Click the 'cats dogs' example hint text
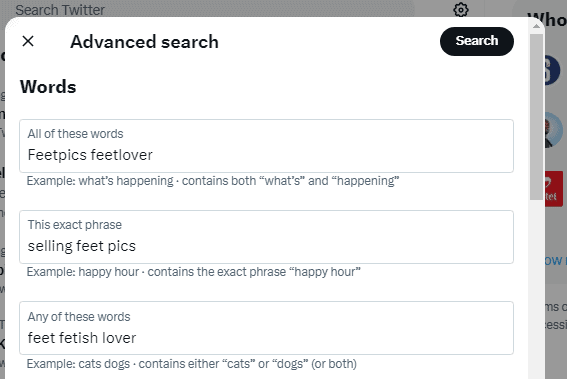 coord(192,364)
